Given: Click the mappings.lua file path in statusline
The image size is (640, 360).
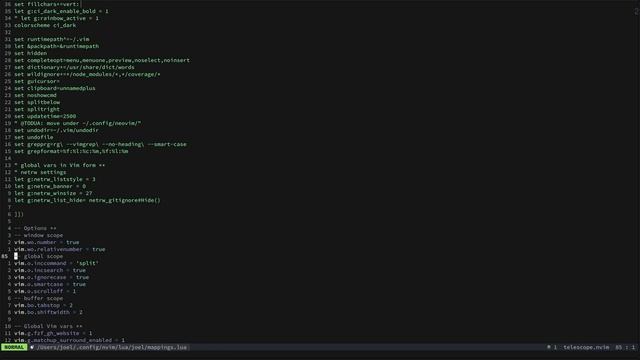Looking at the screenshot, I should pyautogui.click(x=112, y=347).
